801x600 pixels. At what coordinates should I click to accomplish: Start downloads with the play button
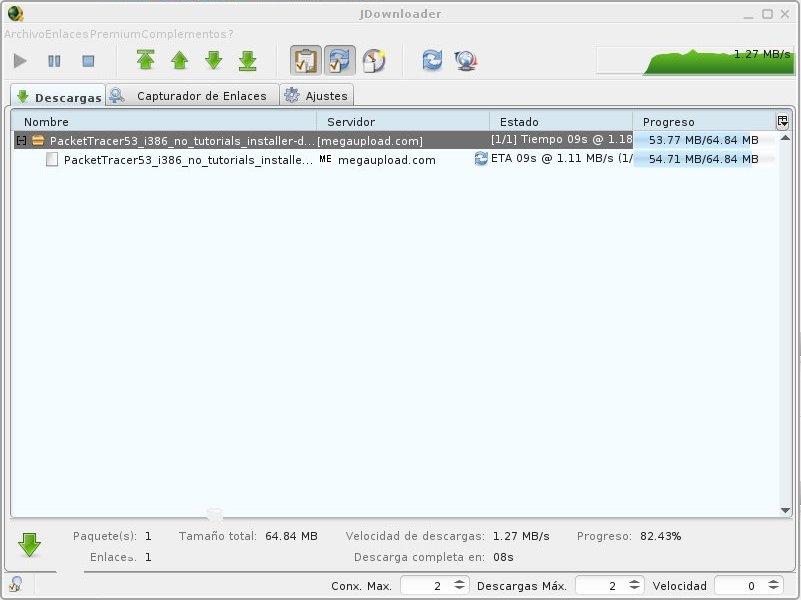(x=20, y=61)
